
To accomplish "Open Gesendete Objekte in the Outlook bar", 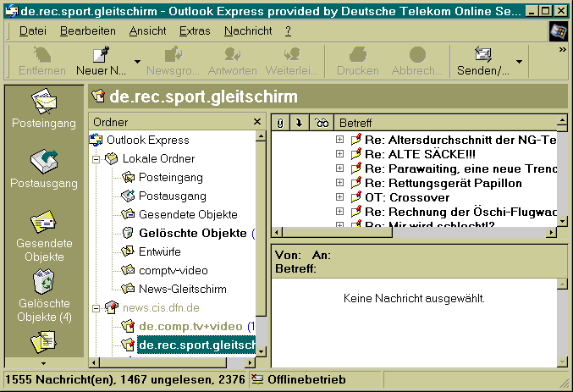I will tap(44, 236).
